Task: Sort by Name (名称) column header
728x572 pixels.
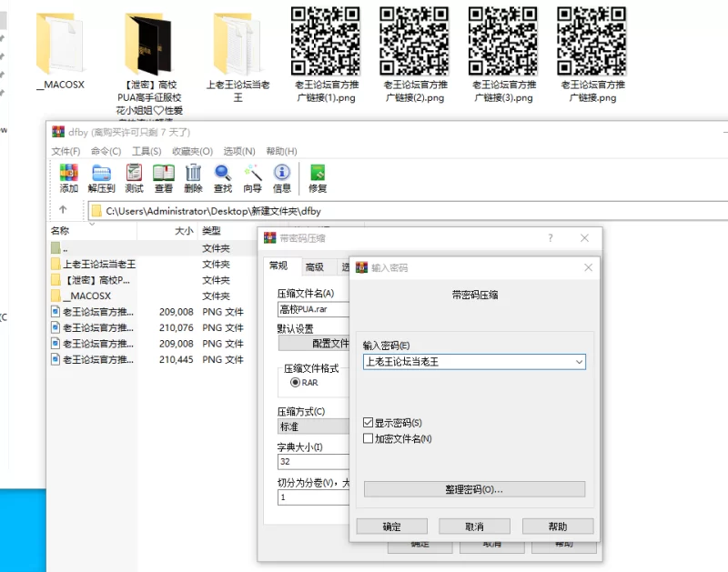Action: (x=93, y=231)
